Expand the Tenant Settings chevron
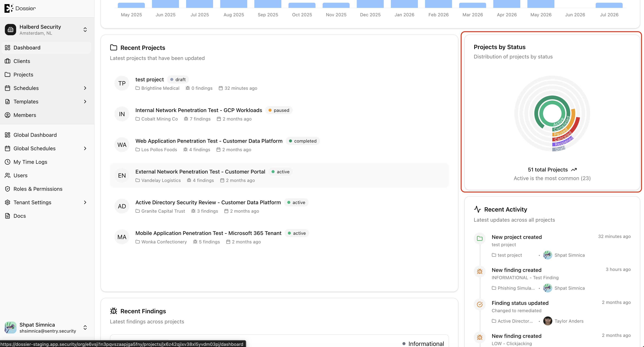 click(85, 202)
